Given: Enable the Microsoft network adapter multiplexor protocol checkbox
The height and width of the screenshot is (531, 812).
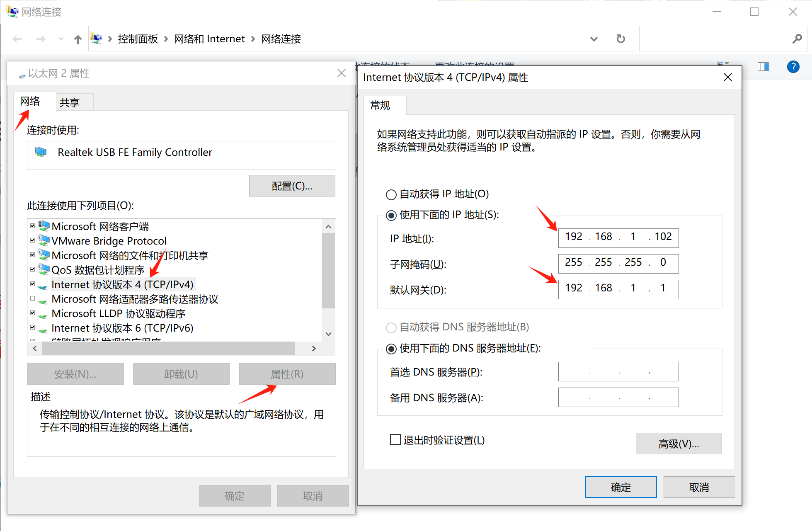Looking at the screenshot, I should click(33, 298).
